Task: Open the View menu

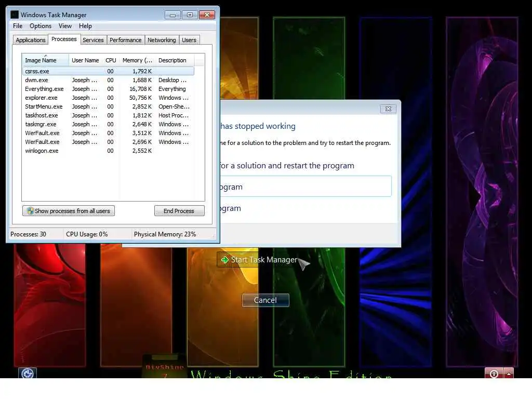Action: [x=65, y=26]
